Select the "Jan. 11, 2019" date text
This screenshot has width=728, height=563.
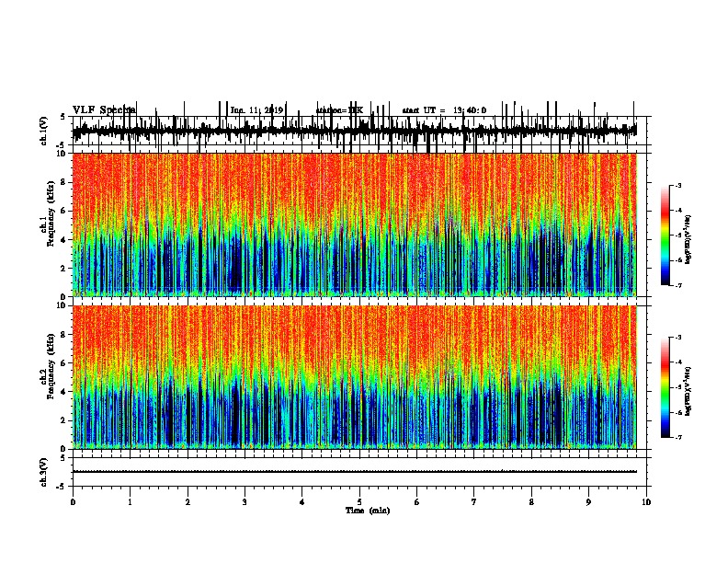coord(256,110)
